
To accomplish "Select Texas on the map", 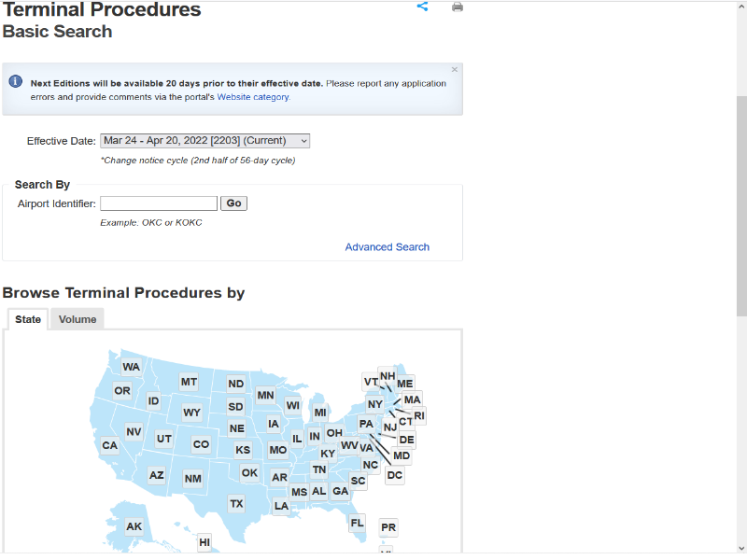I will [236, 504].
